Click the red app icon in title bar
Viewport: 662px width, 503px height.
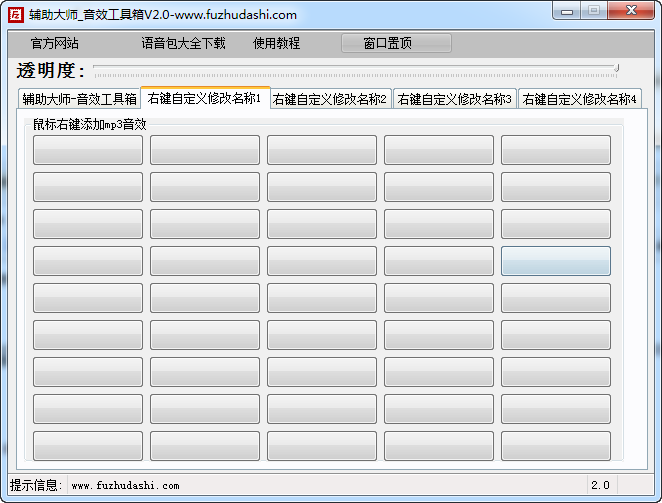pos(16,15)
